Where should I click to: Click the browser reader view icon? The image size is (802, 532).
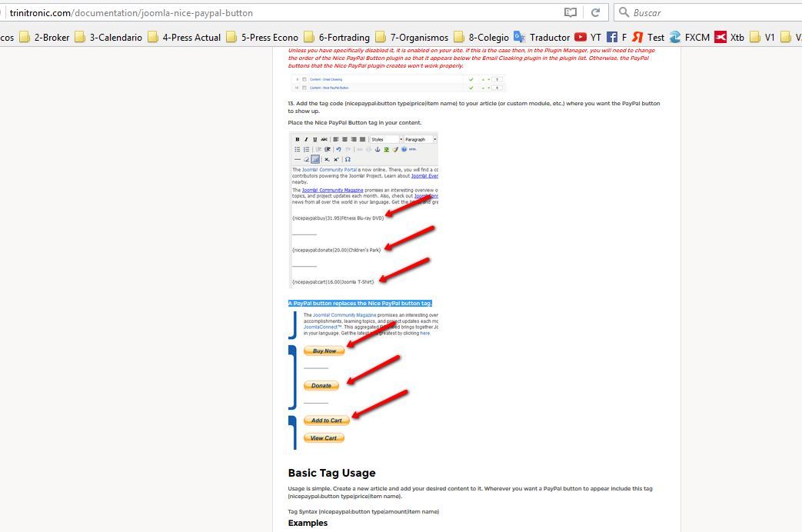(x=571, y=12)
